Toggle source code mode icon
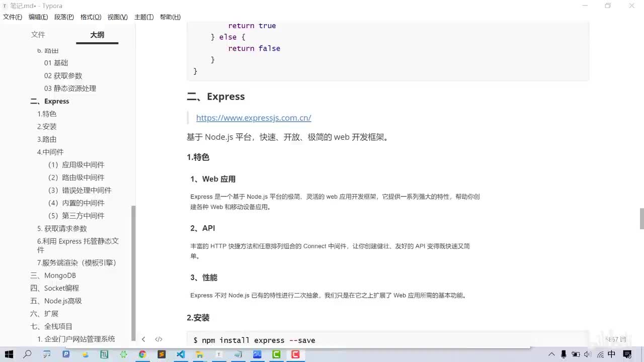This screenshot has width=644, height=362. tap(158, 339)
